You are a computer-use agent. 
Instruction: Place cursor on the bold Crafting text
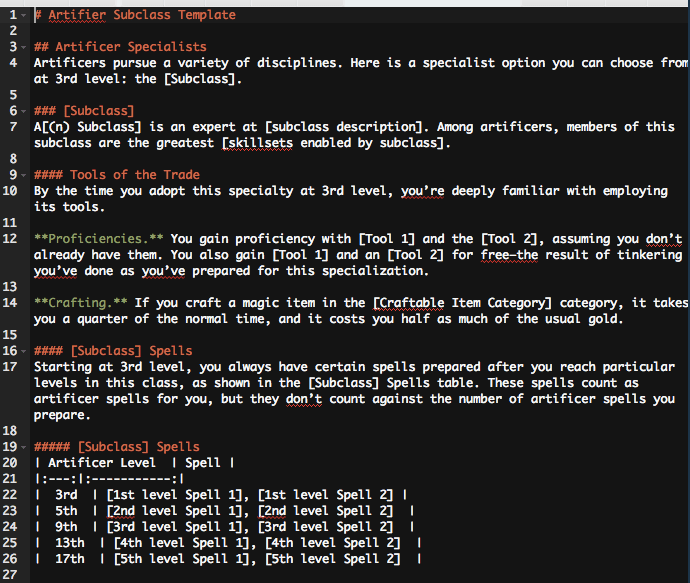76,303
